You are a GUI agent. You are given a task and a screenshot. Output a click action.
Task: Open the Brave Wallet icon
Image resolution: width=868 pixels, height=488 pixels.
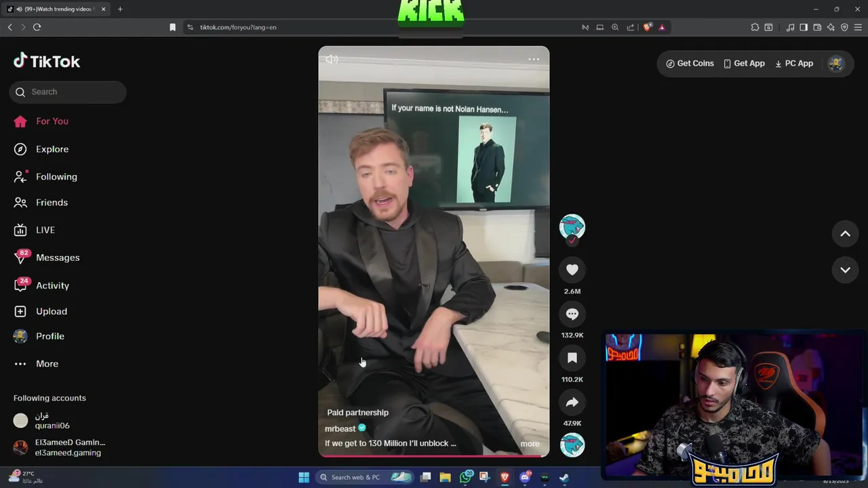[817, 27]
